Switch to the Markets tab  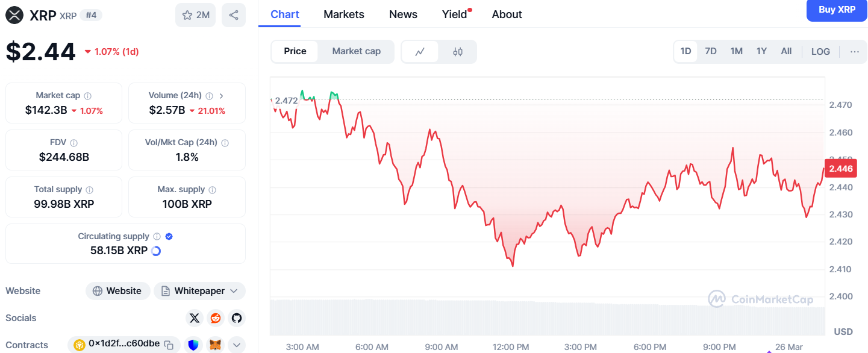[x=344, y=14]
